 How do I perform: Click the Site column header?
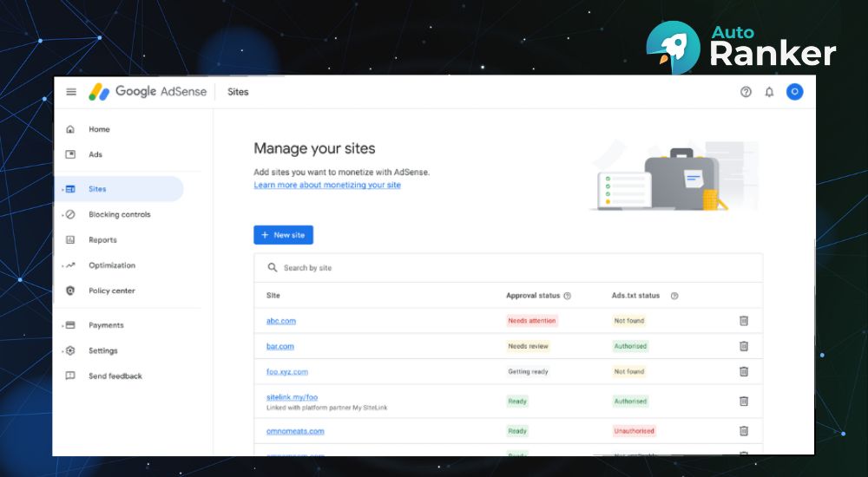273,296
